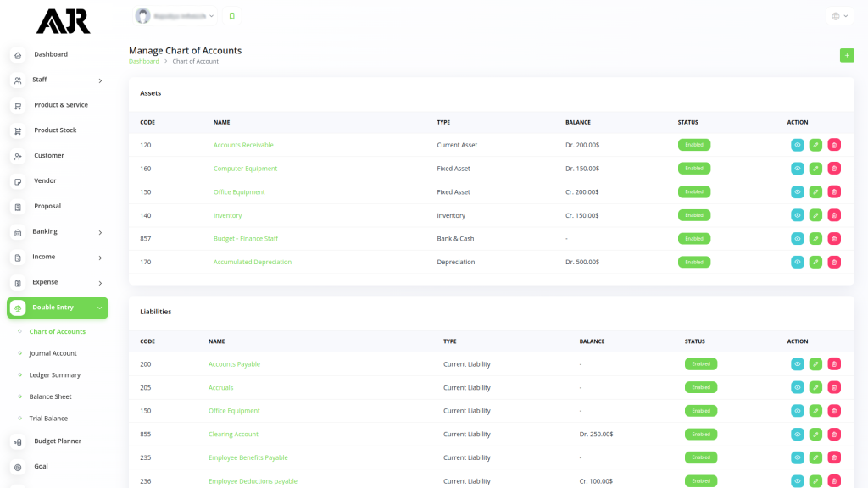This screenshot has height=488, width=868.
Task: Open Journal Account submenu item
Action: [x=53, y=353]
